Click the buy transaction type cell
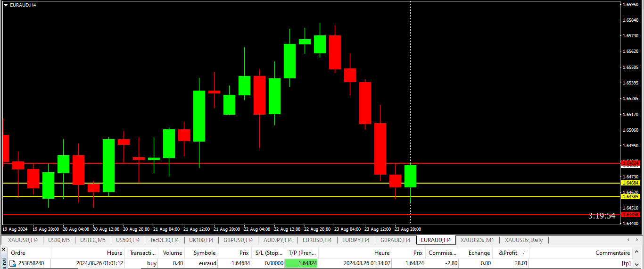644x269 pixels. coord(152,263)
